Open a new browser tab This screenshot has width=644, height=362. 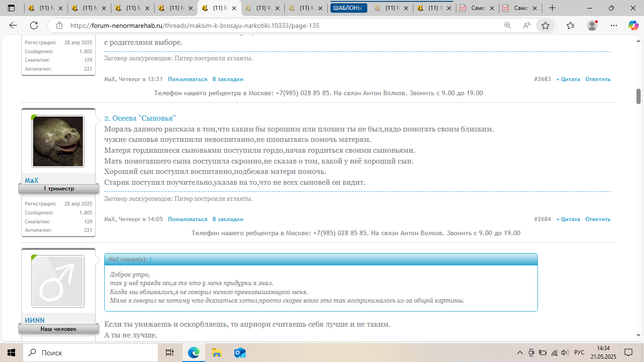(x=552, y=8)
